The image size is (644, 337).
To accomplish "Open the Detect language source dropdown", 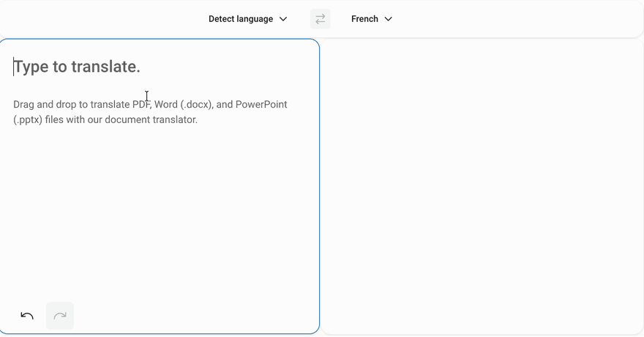I will click(x=247, y=19).
